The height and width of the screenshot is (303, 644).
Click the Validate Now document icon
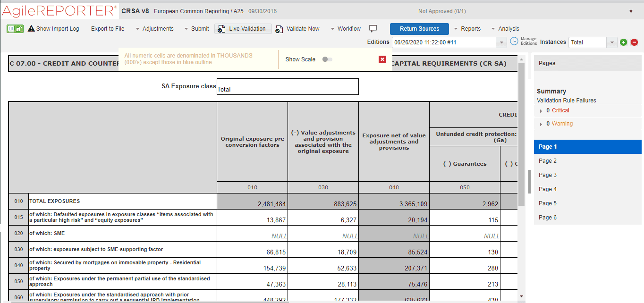click(280, 29)
